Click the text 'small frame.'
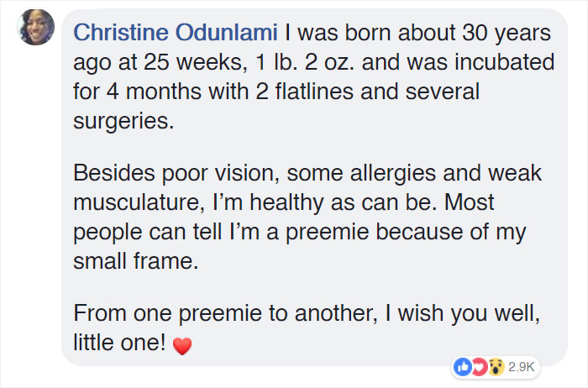Screen dimensions: 588x388 [136, 261]
